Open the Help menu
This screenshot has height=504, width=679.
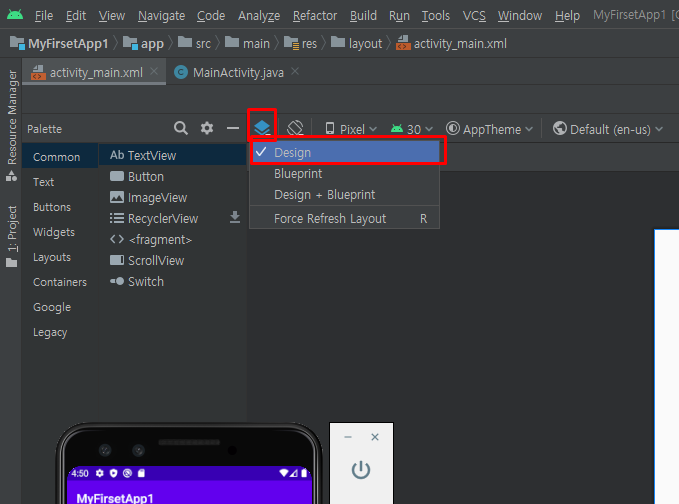[x=567, y=16]
